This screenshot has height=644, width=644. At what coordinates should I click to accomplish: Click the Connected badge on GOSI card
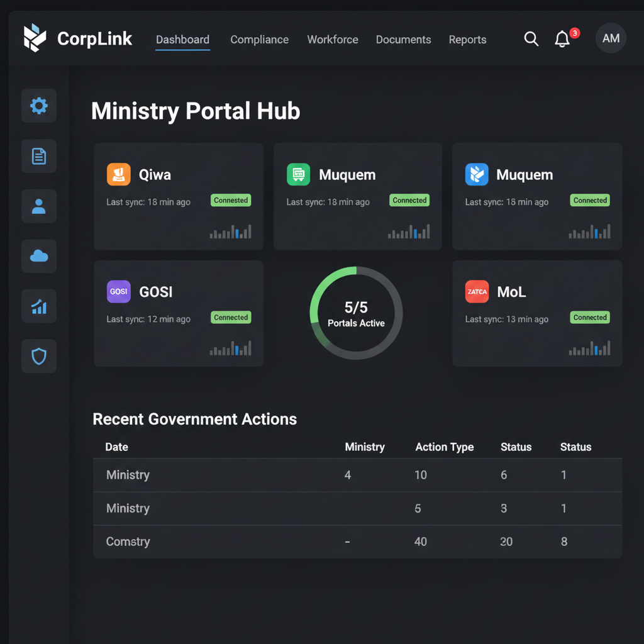click(231, 317)
